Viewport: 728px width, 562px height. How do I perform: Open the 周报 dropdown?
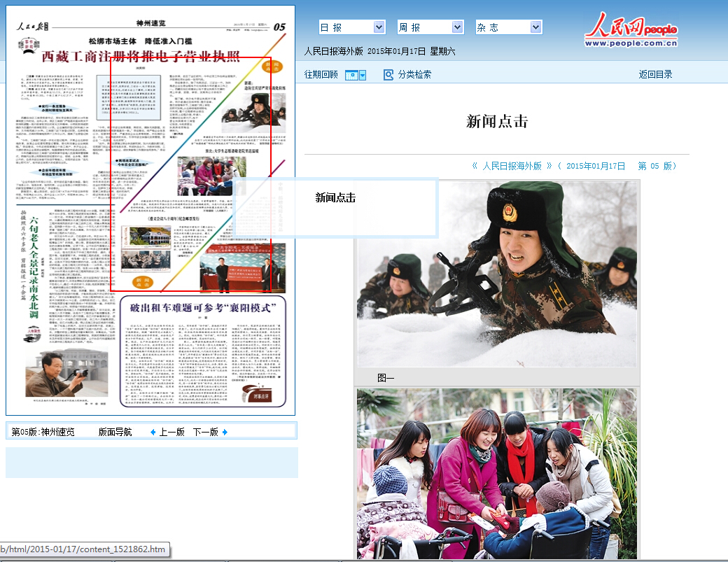point(430,27)
